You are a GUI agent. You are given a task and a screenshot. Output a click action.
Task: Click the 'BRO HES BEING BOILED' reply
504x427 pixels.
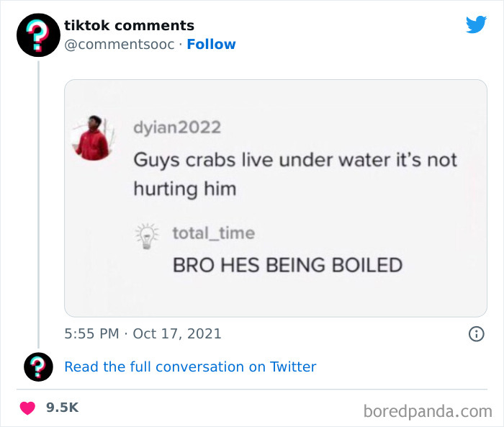pyautogui.click(x=287, y=265)
